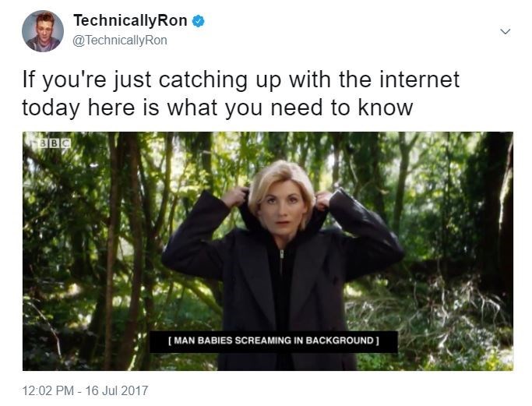The width and height of the screenshot is (532, 406).
Task: Select the 16 Jul 2017 date text
Action: (117, 390)
